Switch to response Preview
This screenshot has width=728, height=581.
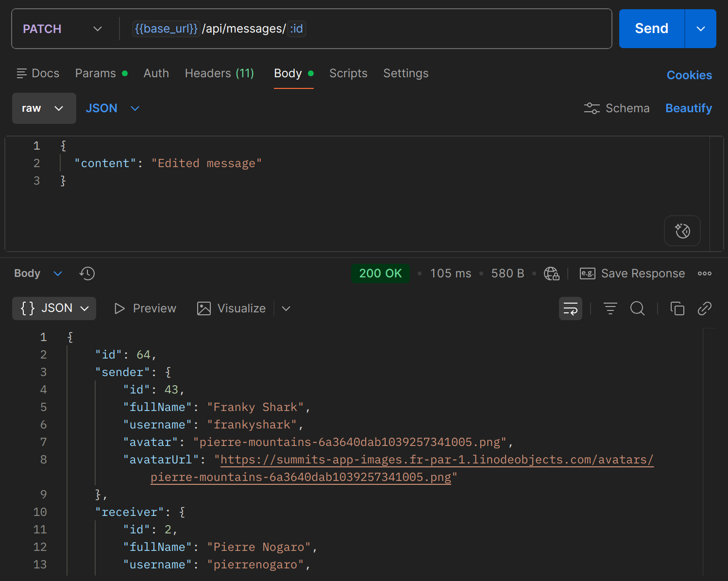tap(145, 308)
